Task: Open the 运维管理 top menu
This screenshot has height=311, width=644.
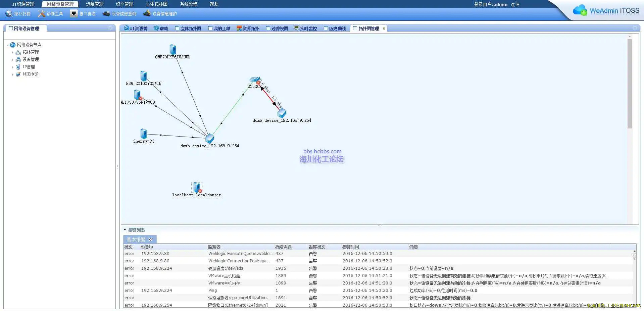Action: pos(94,4)
